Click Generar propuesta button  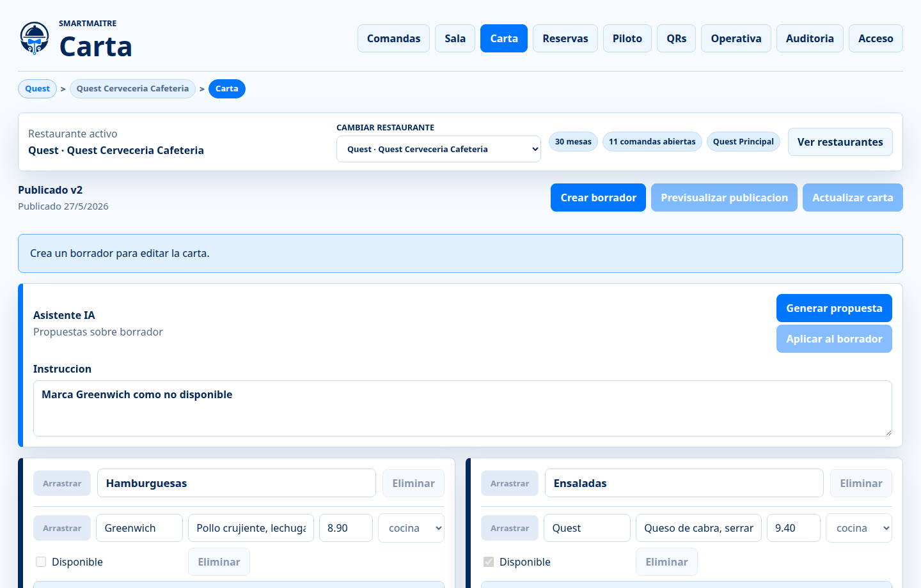(834, 308)
